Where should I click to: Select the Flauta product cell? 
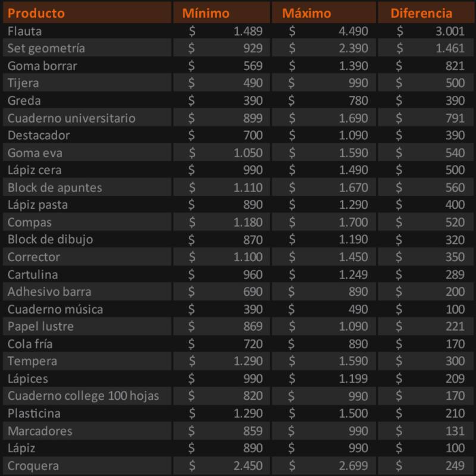click(25, 31)
